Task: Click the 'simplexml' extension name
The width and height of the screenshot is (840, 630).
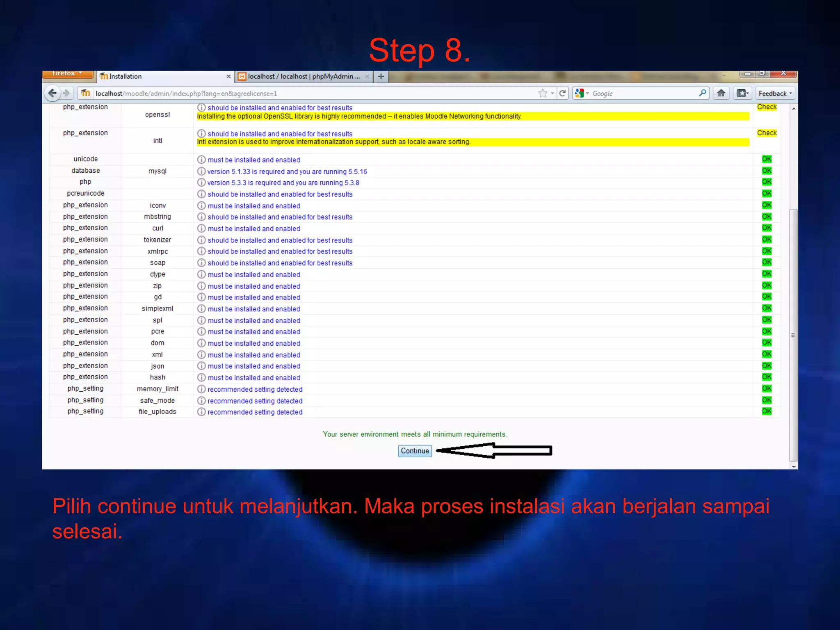Action: coord(157,308)
